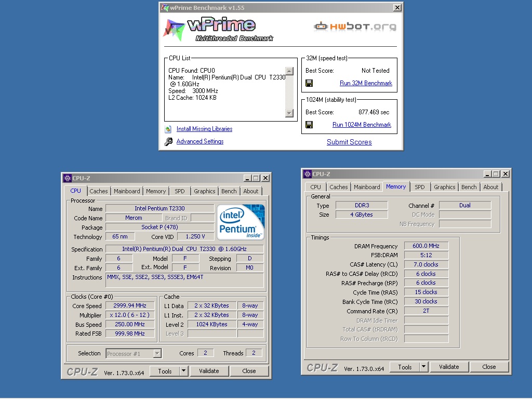Switch to CPU tab in right CPU-Z
The image size is (532, 399).
[315, 187]
